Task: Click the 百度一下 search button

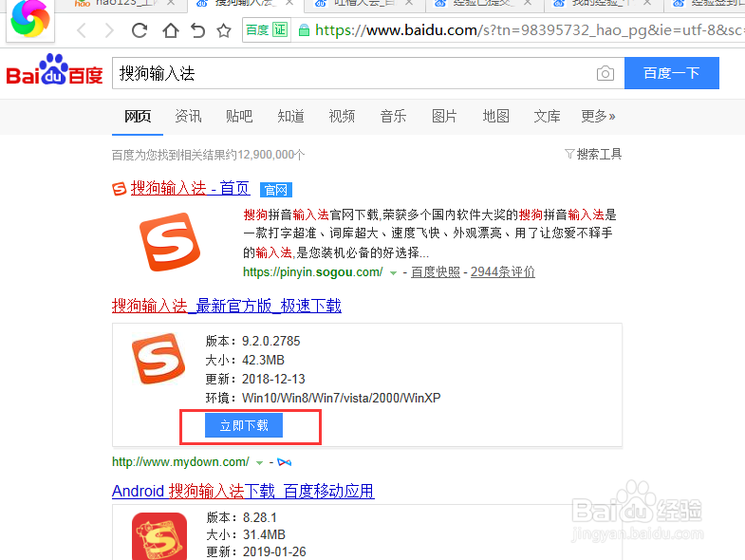Action: pos(671,73)
